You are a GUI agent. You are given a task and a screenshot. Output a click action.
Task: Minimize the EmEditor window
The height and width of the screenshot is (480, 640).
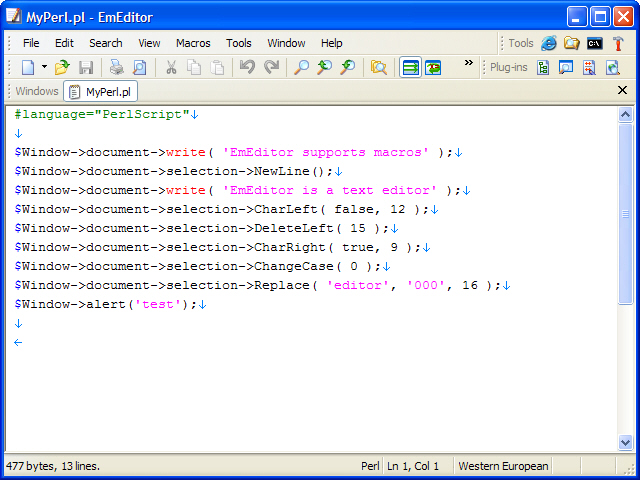click(576, 17)
